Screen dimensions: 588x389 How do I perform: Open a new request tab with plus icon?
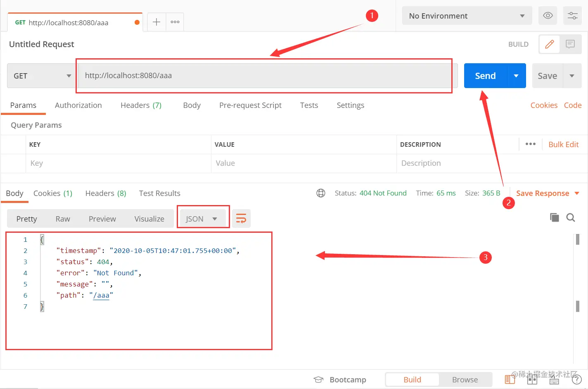point(156,22)
